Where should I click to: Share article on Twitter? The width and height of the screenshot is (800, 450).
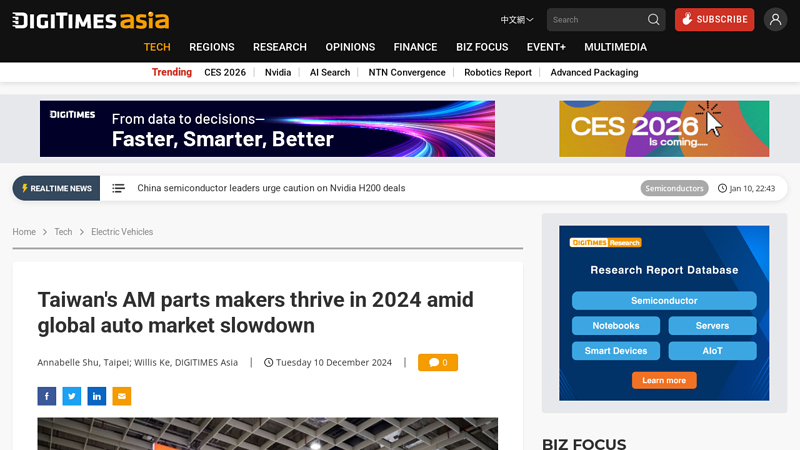[x=71, y=396]
